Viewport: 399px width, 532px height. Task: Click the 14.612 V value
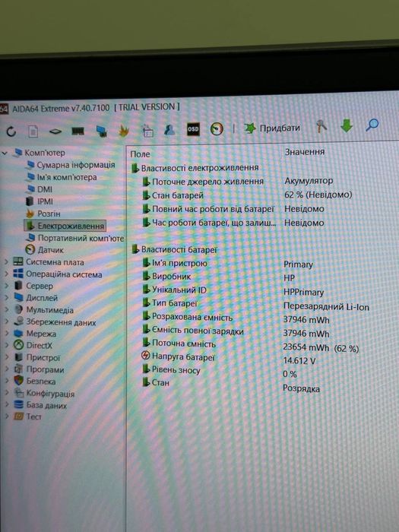pos(299,361)
